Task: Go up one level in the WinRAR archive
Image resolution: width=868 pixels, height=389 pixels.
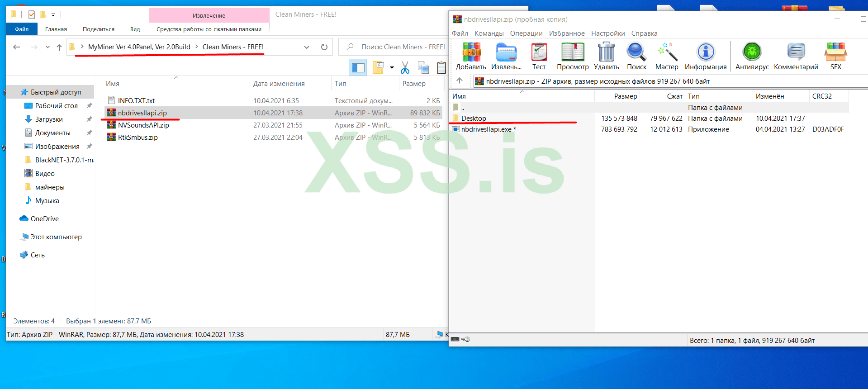Action: [x=460, y=81]
